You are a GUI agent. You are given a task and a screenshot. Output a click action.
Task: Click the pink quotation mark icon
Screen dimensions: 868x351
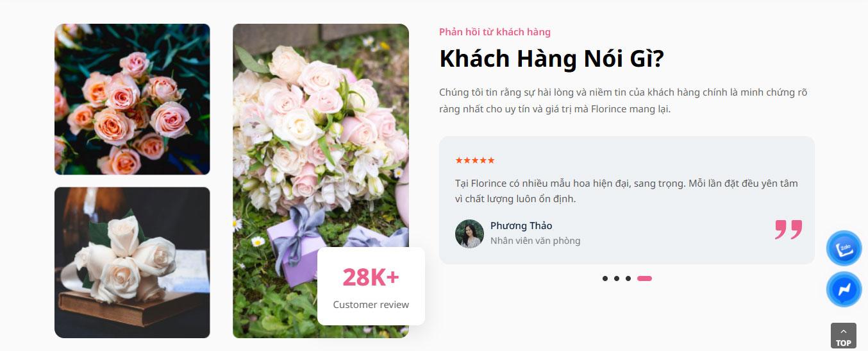[x=789, y=230]
